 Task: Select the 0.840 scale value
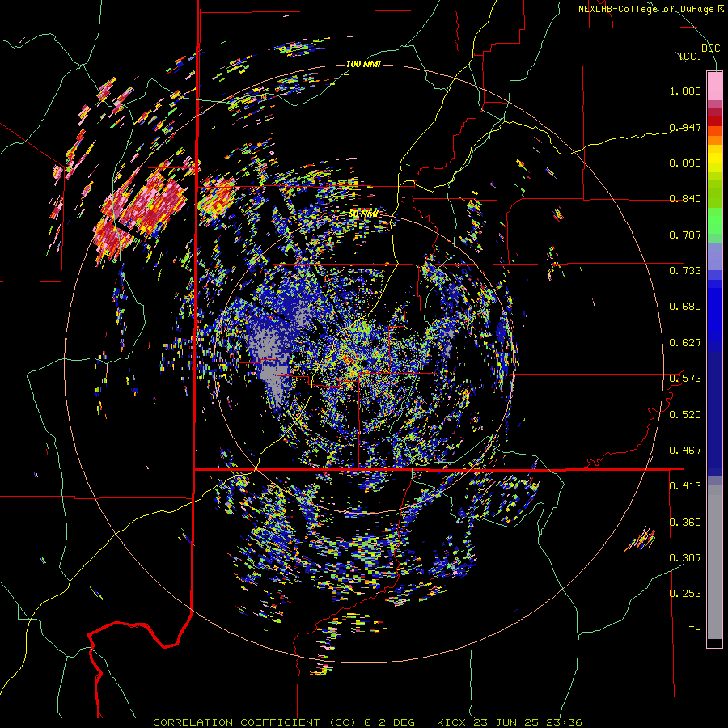tap(685, 199)
